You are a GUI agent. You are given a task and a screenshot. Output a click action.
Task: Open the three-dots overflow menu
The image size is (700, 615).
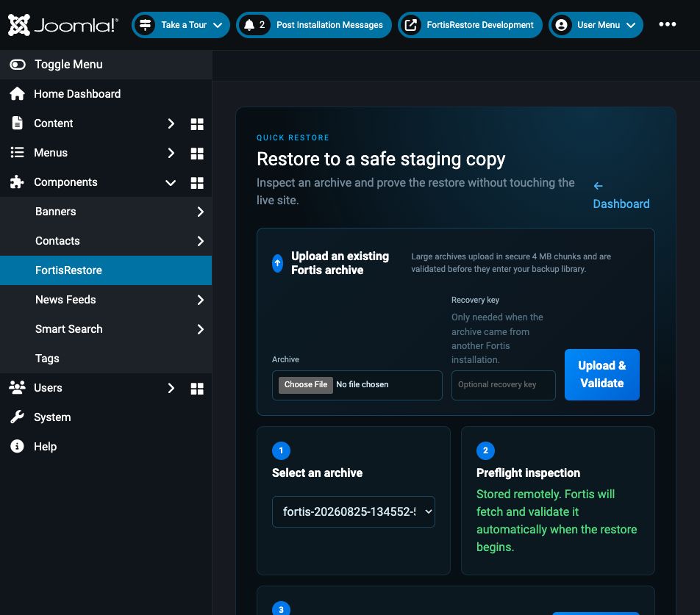click(668, 24)
